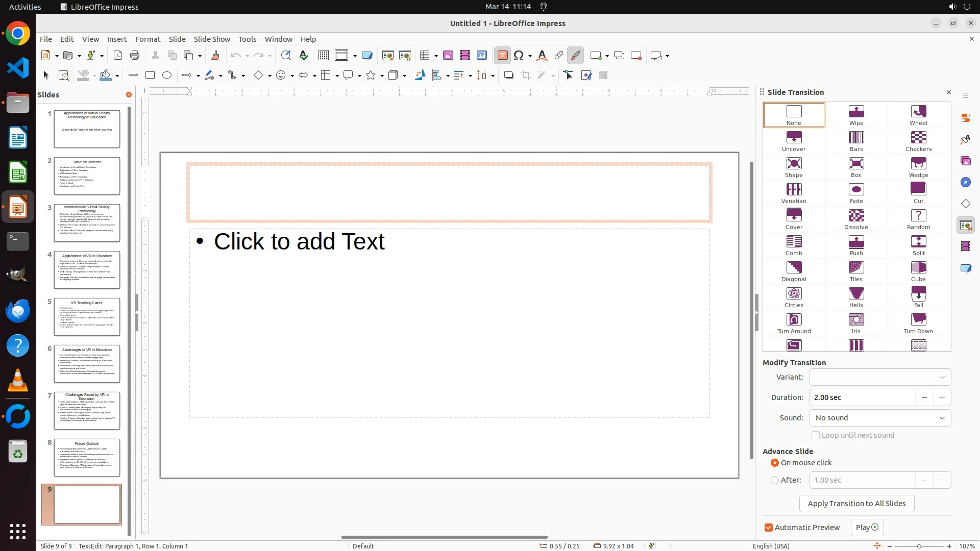Launch VLC from the Ubuntu dock

pyautogui.click(x=18, y=381)
